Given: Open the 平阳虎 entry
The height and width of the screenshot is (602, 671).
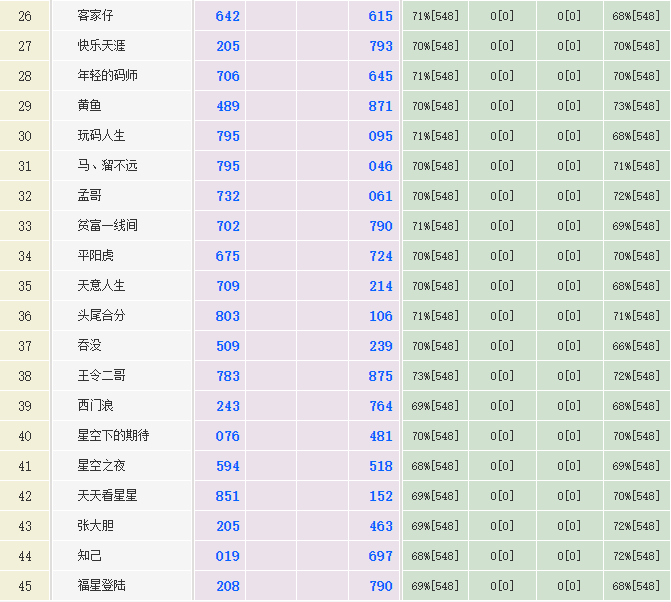Looking at the screenshot, I should [x=96, y=256].
